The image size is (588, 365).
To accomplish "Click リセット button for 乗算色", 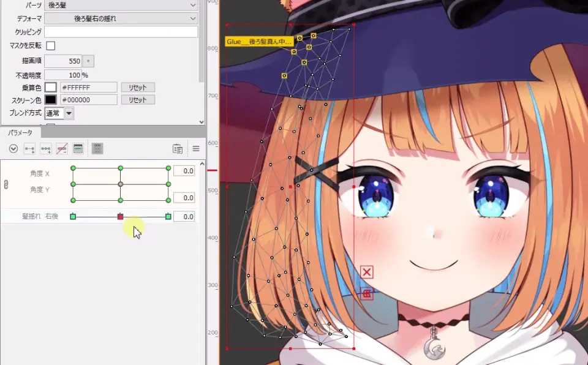I will [138, 88].
